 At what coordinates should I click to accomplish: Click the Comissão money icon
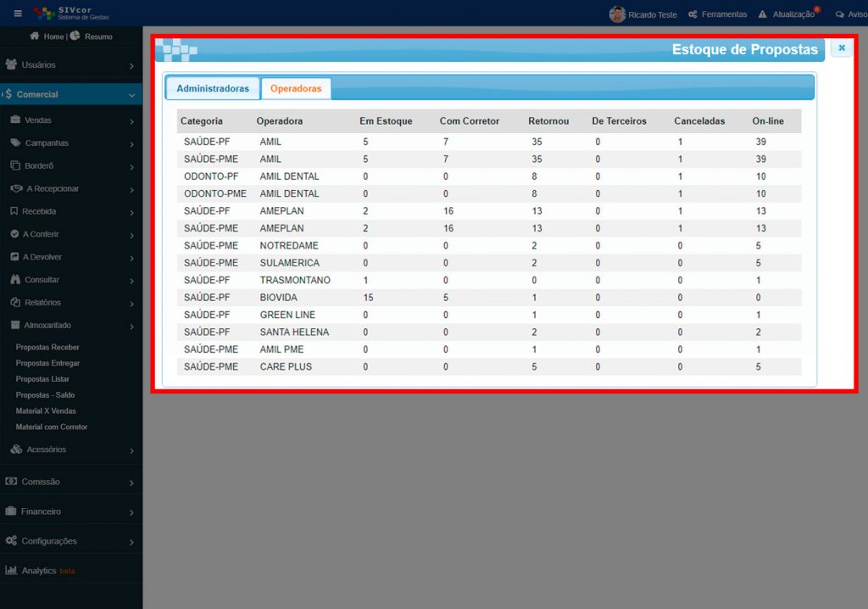coord(11,481)
